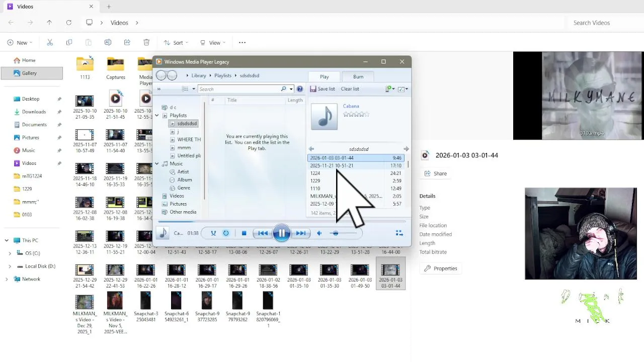The height and width of the screenshot is (362, 644).
Task: Open Media Player list options dropdown
Action: click(x=404, y=89)
